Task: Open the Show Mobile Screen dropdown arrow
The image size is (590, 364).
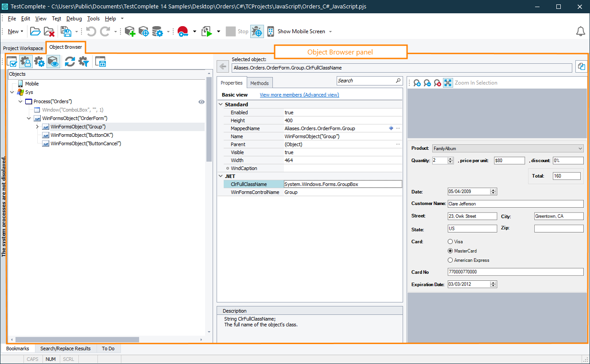Action: pyautogui.click(x=330, y=31)
